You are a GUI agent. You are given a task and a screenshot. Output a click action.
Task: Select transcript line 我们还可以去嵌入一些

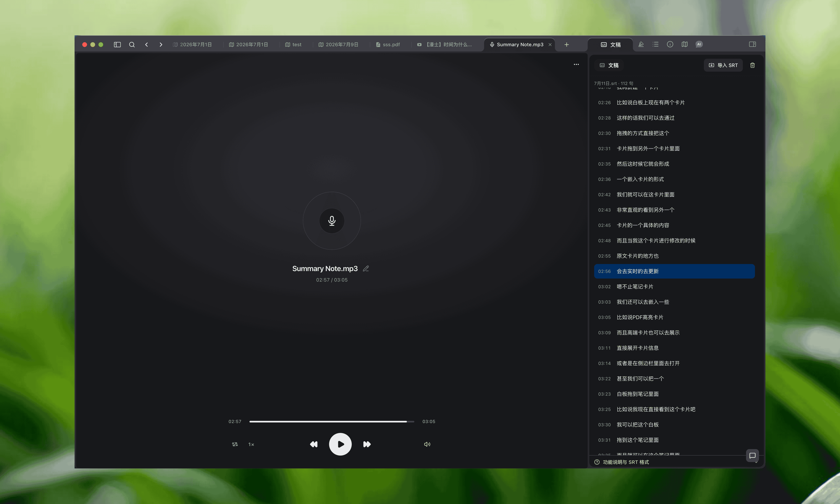coord(675,302)
